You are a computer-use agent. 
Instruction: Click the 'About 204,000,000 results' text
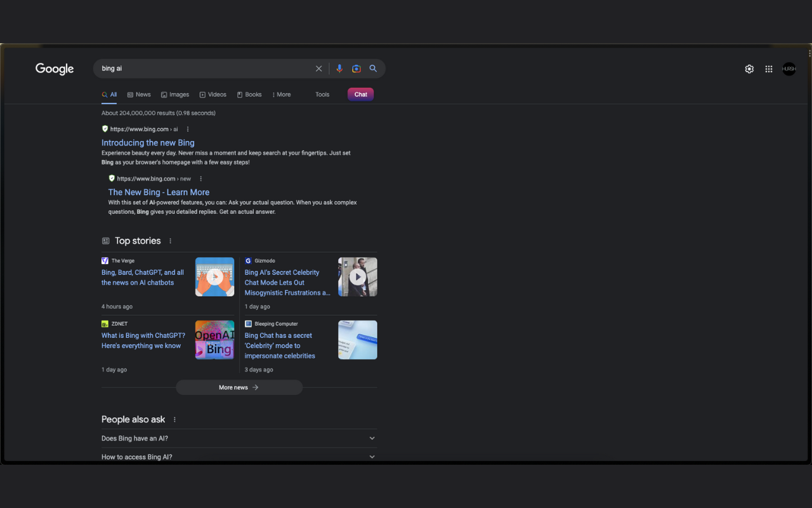pos(159,113)
